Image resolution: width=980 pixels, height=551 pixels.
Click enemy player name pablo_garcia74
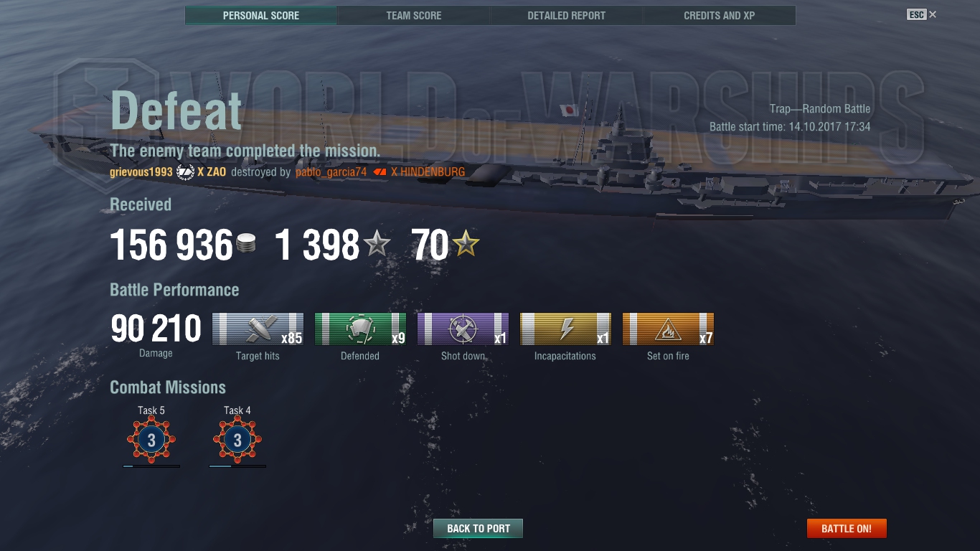331,172
